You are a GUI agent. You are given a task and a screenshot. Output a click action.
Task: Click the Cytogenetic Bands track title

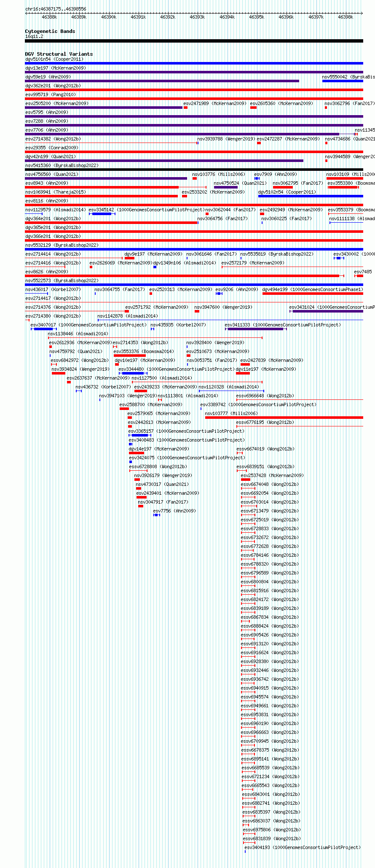(x=50, y=31)
